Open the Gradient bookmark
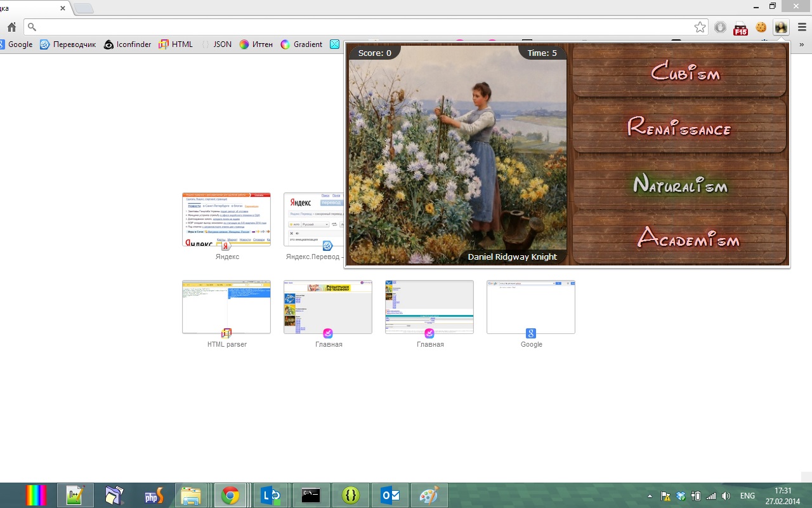 coord(301,44)
